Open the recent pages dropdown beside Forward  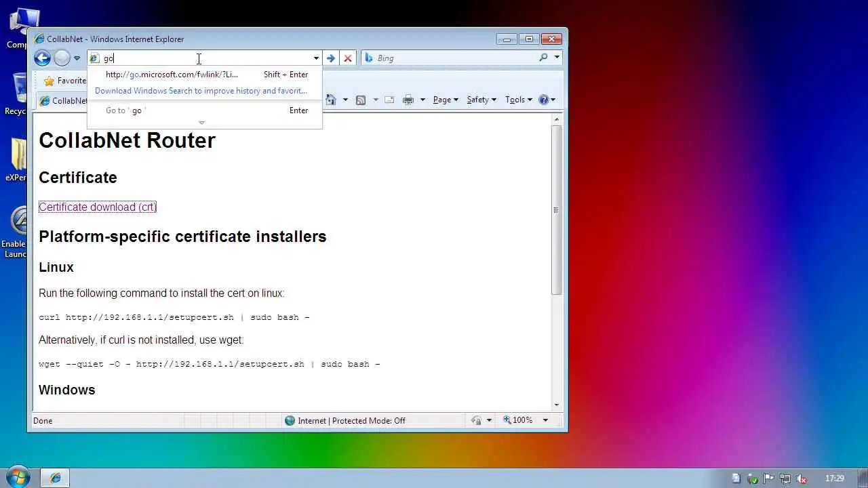(x=77, y=58)
